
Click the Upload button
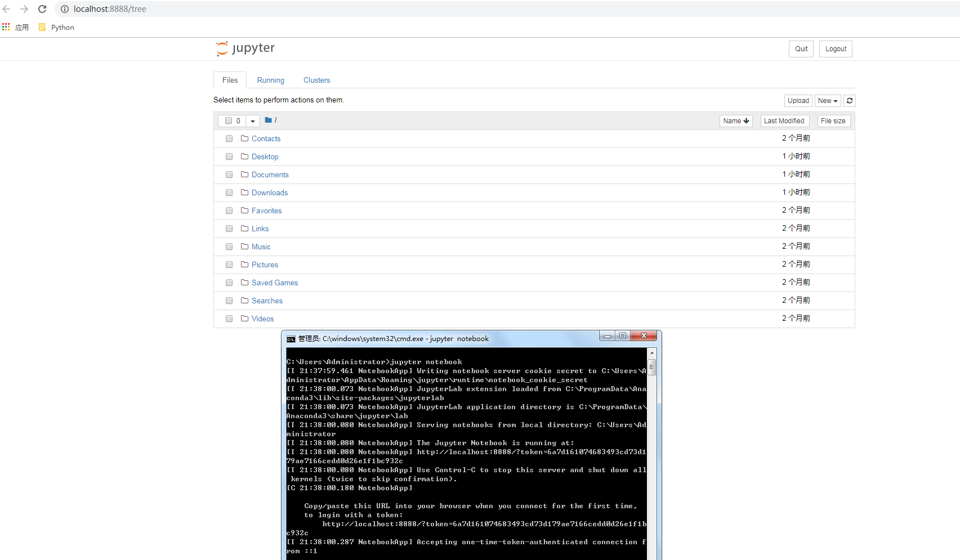tap(798, 101)
